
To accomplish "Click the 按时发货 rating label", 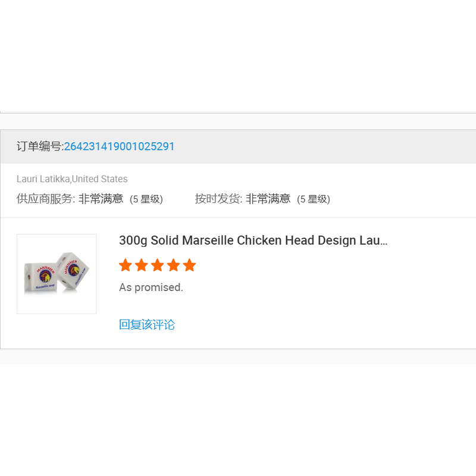I will pos(218,199).
